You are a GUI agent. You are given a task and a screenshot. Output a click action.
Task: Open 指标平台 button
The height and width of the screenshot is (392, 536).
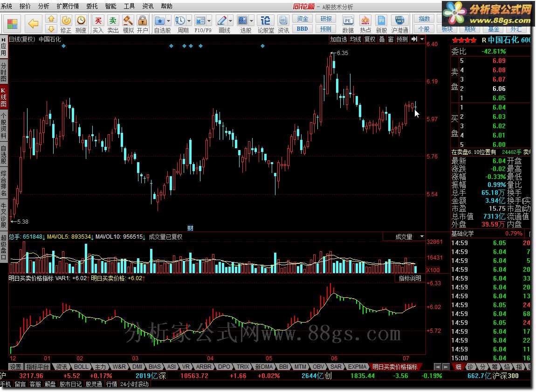pos(38,367)
